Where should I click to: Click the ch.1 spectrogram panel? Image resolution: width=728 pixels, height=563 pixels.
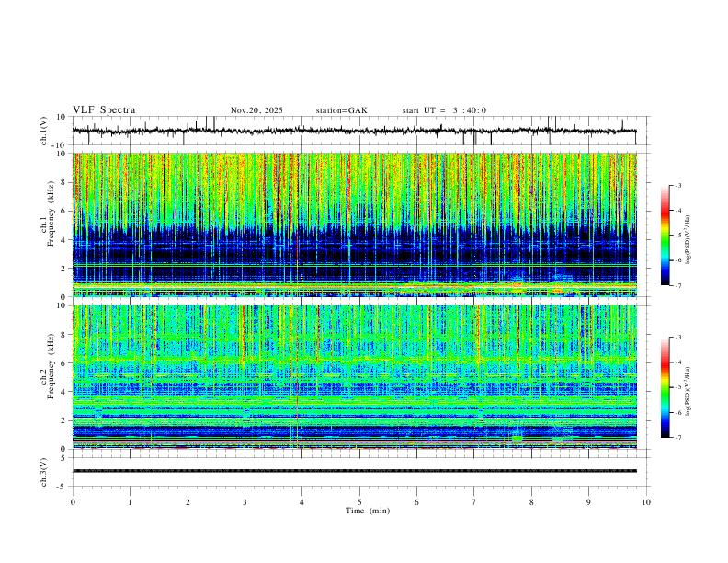(354, 224)
